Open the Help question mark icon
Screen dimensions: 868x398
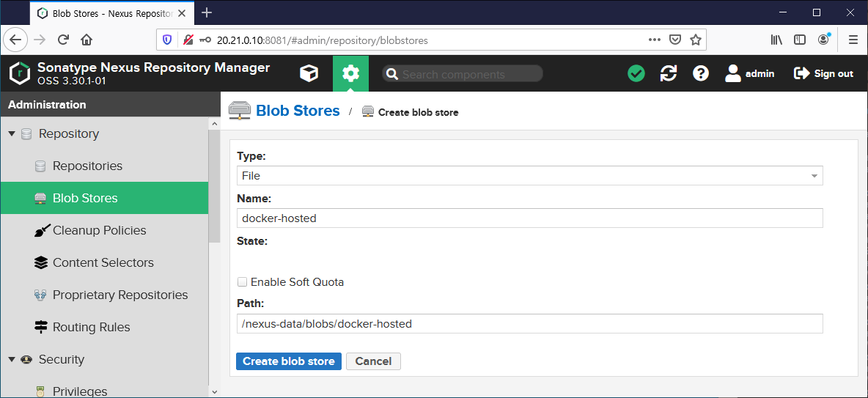[x=701, y=73]
